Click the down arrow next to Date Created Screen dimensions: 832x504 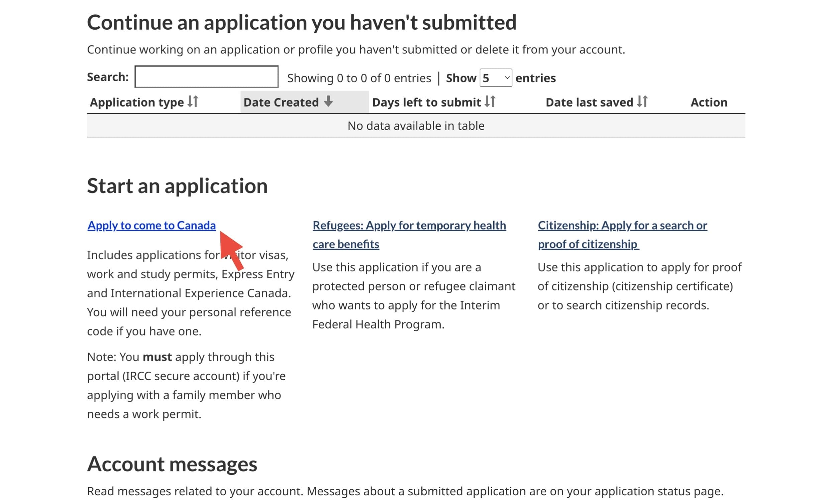point(328,101)
